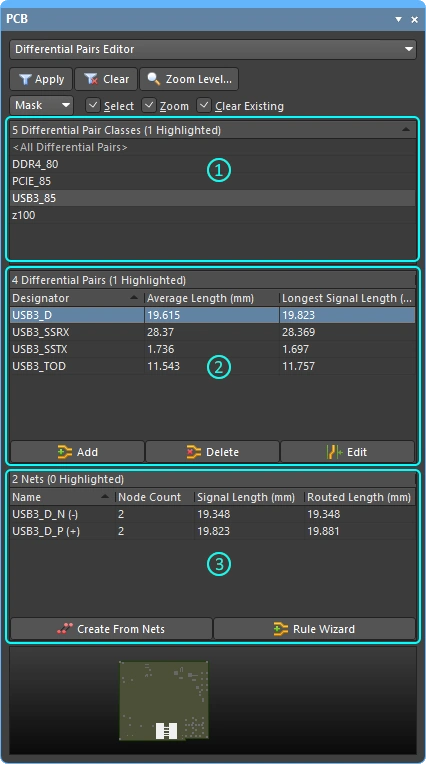Toggle the Zoom checkbox
This screenshot has height=764, width=426.
[x=149, y=105]
